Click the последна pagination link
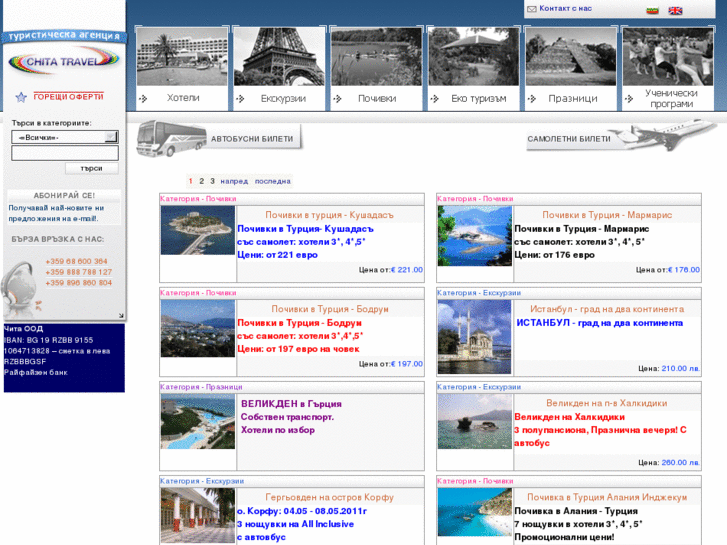The image size is (727, 545). click(x=273, y=181)
